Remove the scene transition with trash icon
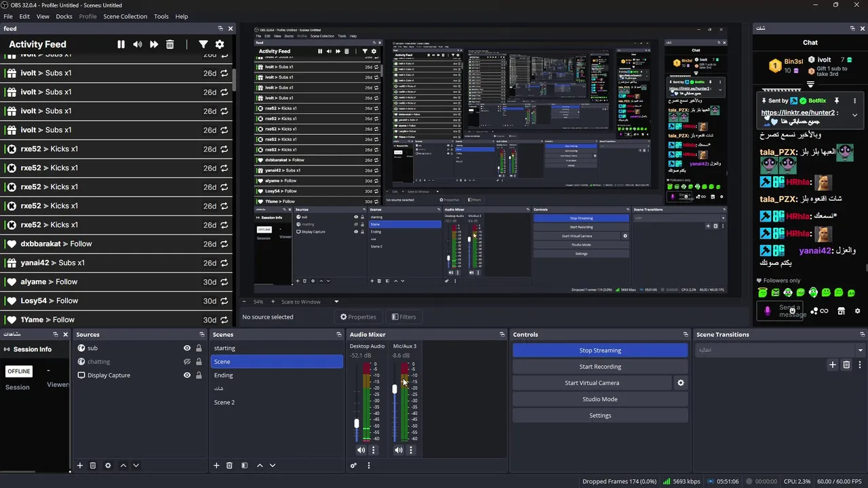 click(x=846, y=365)
